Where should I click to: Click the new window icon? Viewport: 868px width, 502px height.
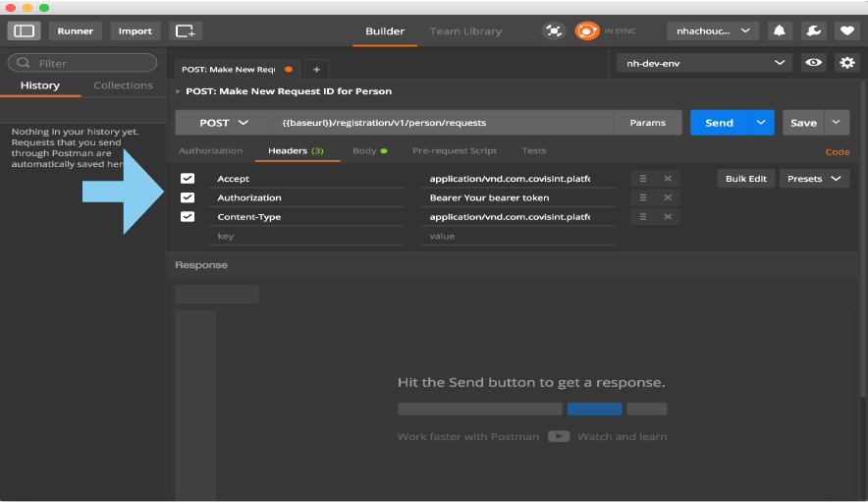[186, 31]
